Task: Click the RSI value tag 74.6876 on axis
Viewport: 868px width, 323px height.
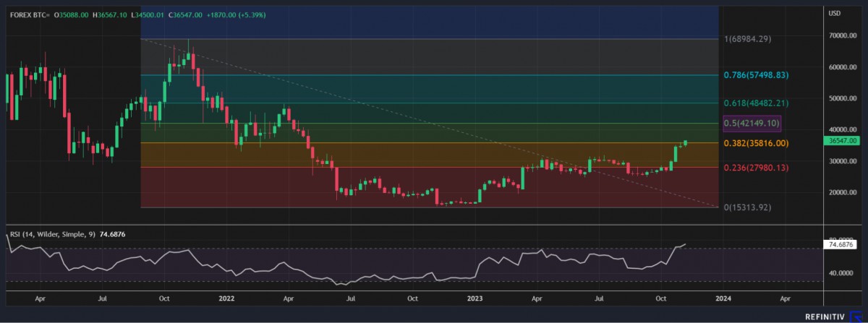Action: (x=841, y=245)
